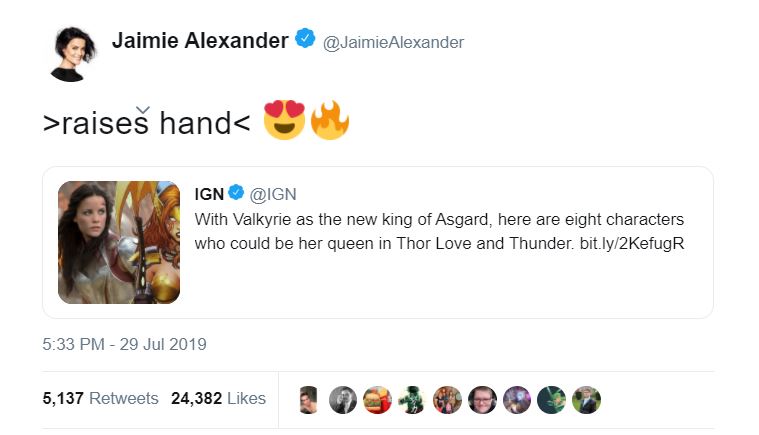The height and width of the screenshot is (435, 759).
Task: Click the liker avatar of man with glasses
Action: [x=482, y=399]
